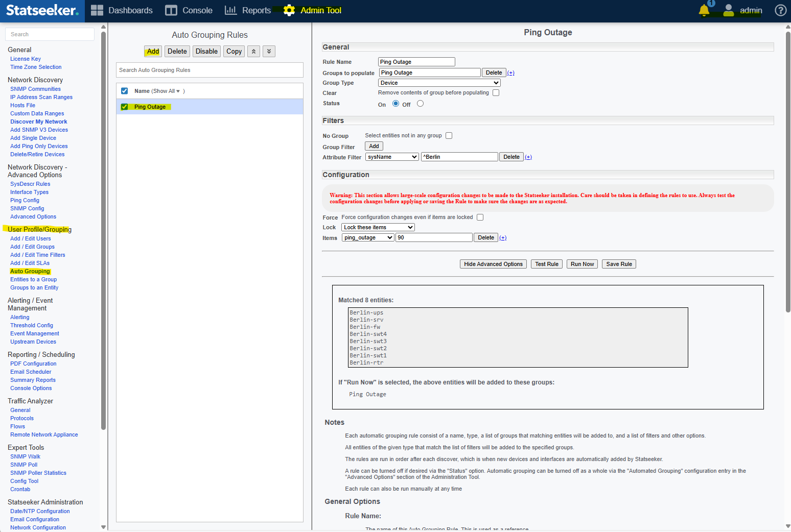Click the Console panel icon
Image resolution: width=791 pixels, height=532 pixels.
pyautogui.click(x=171, y=10)
